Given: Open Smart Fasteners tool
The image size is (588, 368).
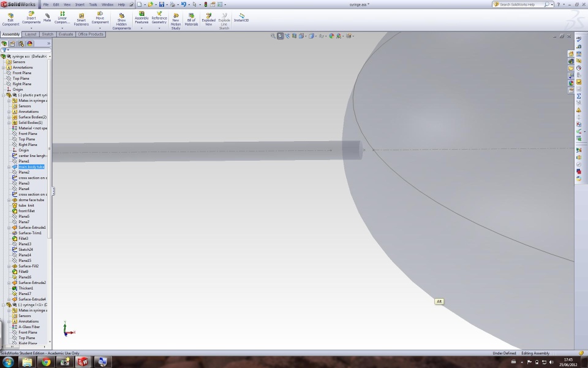Looking at the screenshot, I should tap(81, 20).
